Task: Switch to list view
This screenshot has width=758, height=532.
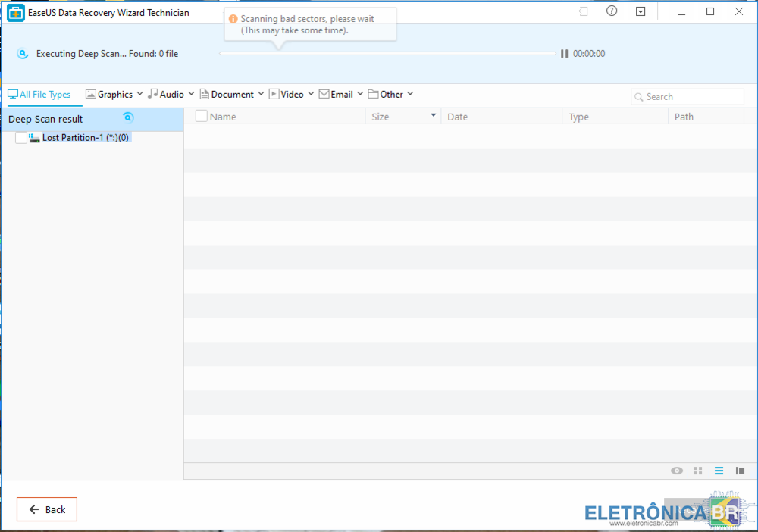Action: pyautogui.click(x=719, y=471)
